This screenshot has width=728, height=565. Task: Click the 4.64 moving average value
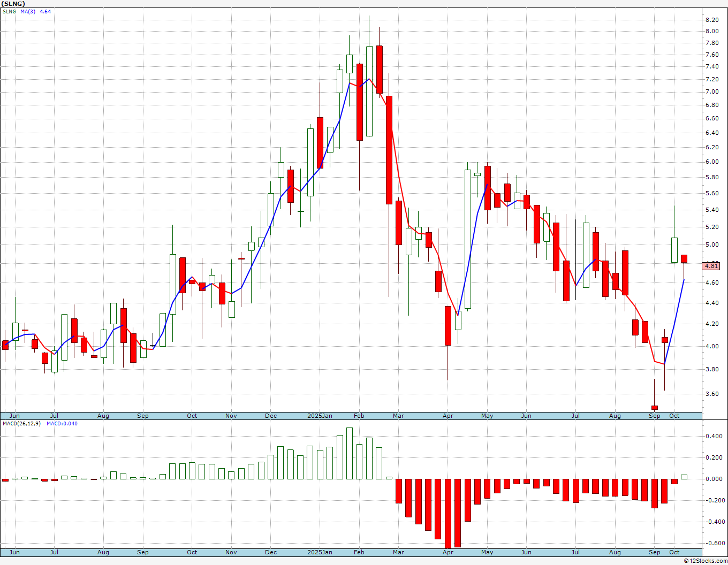point(45,11)
